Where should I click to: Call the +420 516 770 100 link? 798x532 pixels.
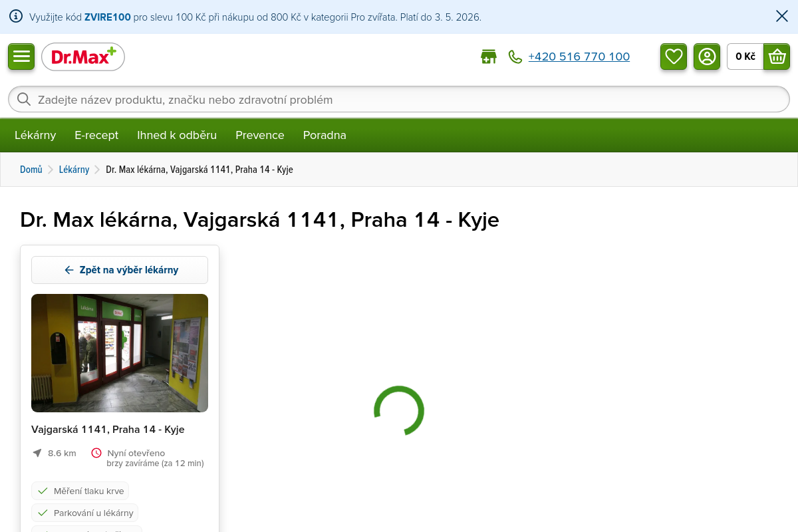tap(579, 57)
